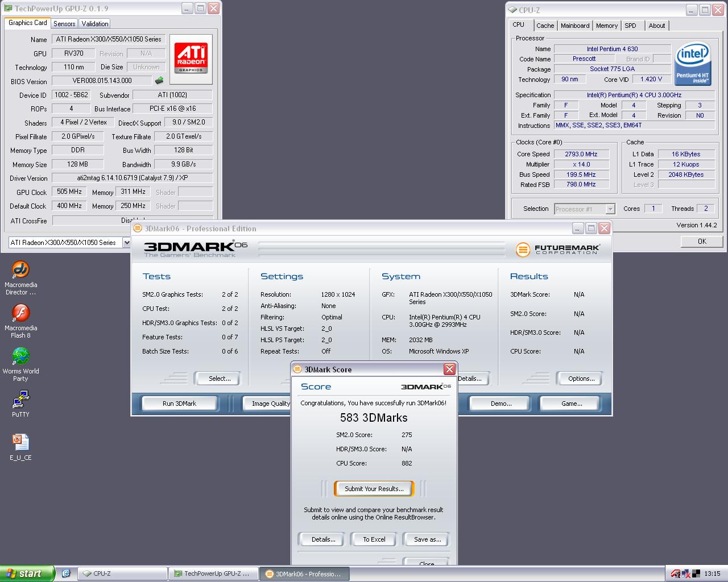Viewport: 728px width, 582px height.
Task: Click Game button in 3DMark06
Action: pyautogui.click(x=572, y=404)
